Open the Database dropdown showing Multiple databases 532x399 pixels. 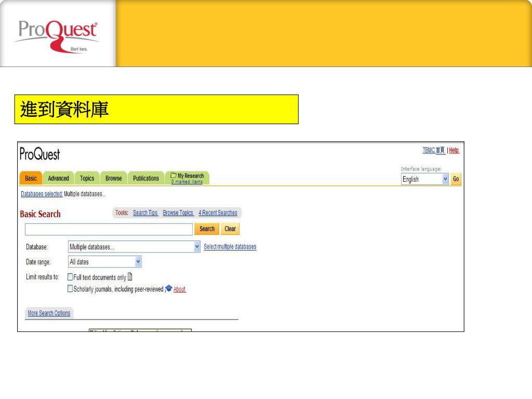(135, 247)
